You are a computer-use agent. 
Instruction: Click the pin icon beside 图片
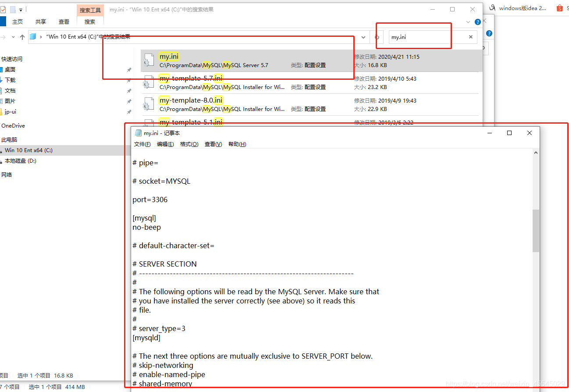(x=129, y=101)
